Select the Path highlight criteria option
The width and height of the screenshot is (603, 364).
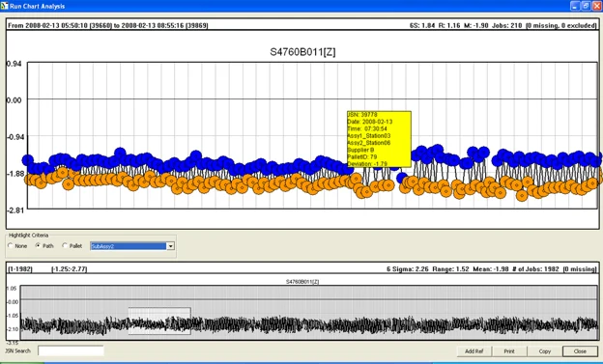(38, 245)
